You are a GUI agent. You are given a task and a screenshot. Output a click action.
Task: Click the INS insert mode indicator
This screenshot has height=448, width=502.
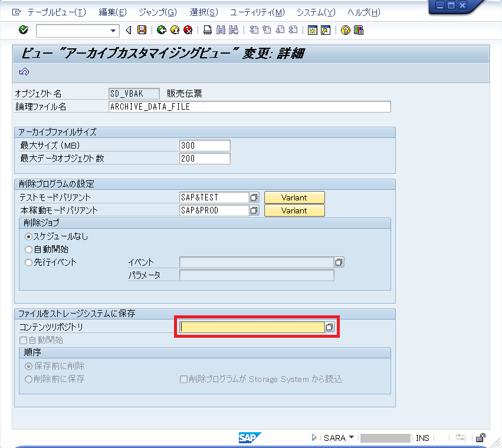(422, 438)
